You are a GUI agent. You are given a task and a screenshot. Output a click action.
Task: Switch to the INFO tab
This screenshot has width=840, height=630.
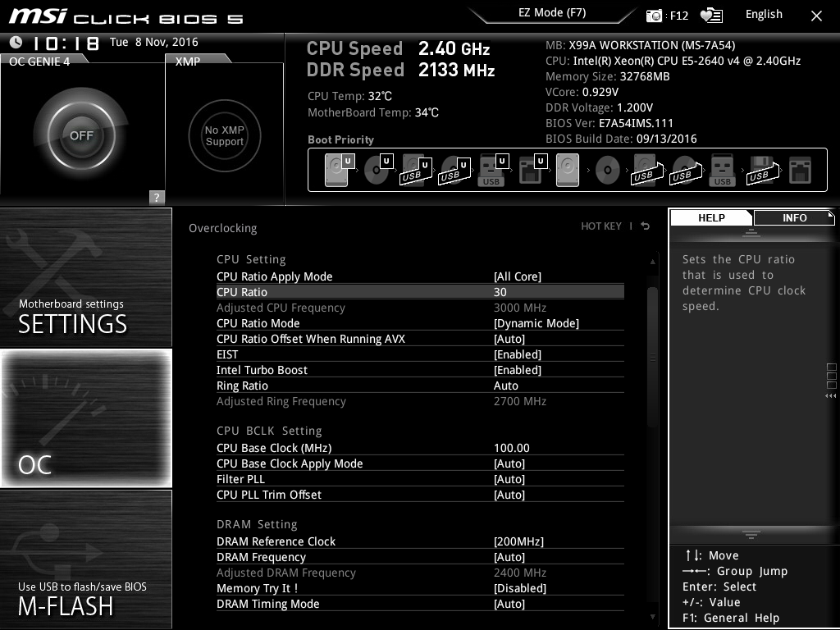pyautogui.click(x=794, y=217)
